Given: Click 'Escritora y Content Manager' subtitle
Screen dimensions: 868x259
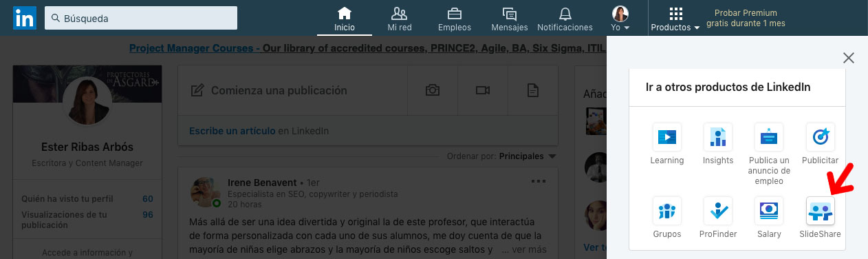Looking at the screenshot, I should [x=87, y=163].
